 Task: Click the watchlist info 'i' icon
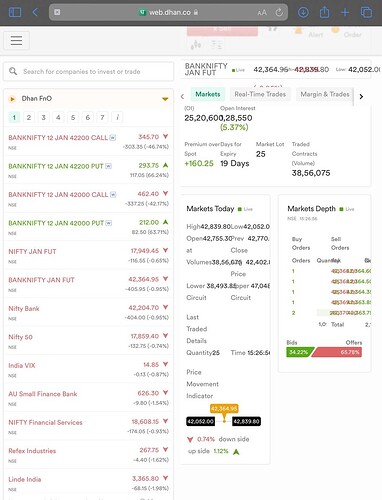[x=117, y=117]
